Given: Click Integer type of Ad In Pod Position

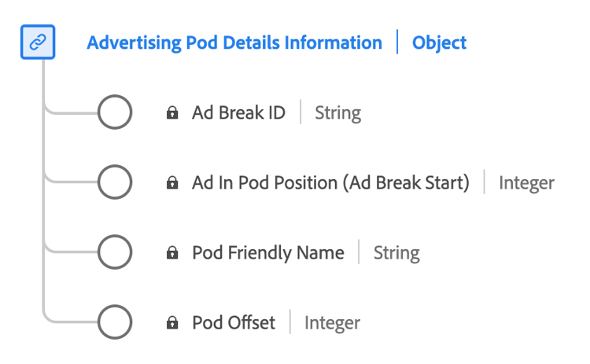Looking at the screenshot, I should click(x=526, y=182).
